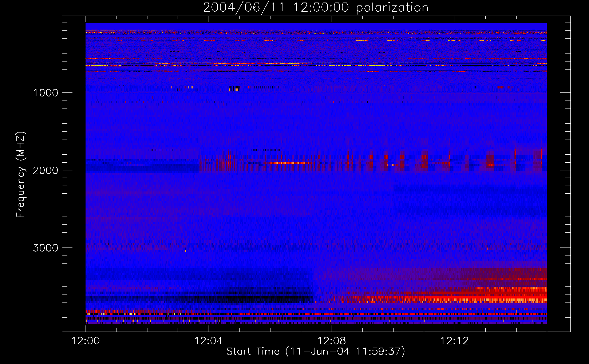Click the 12:04 time tick label
The height and width of the screenshot is (364, 589).
pos(209,341)
